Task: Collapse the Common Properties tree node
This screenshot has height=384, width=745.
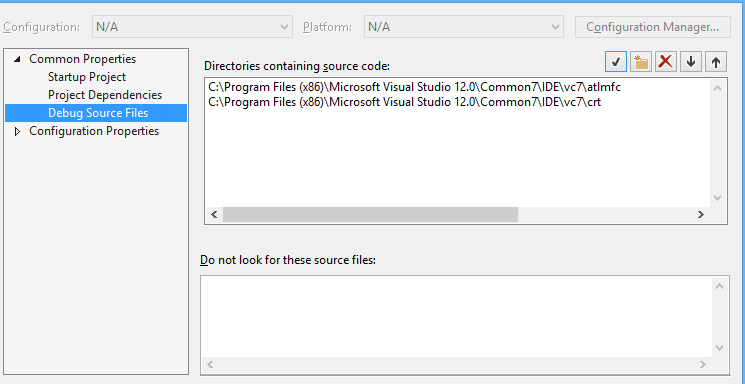Action: point(18,59)
